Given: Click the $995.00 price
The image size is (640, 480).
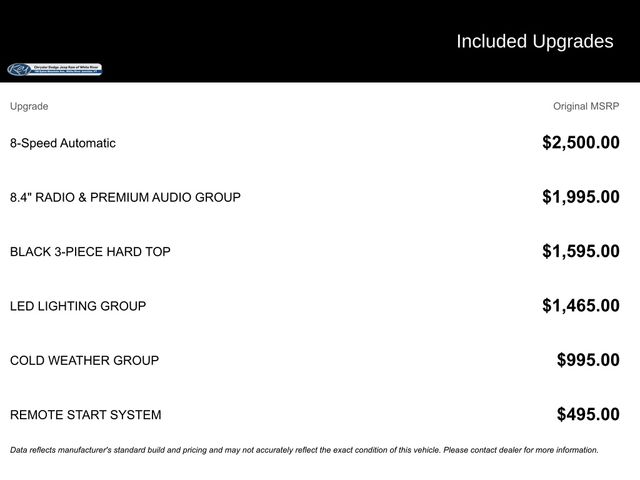Looking at the screenshot, I should [x=588, y=360].
